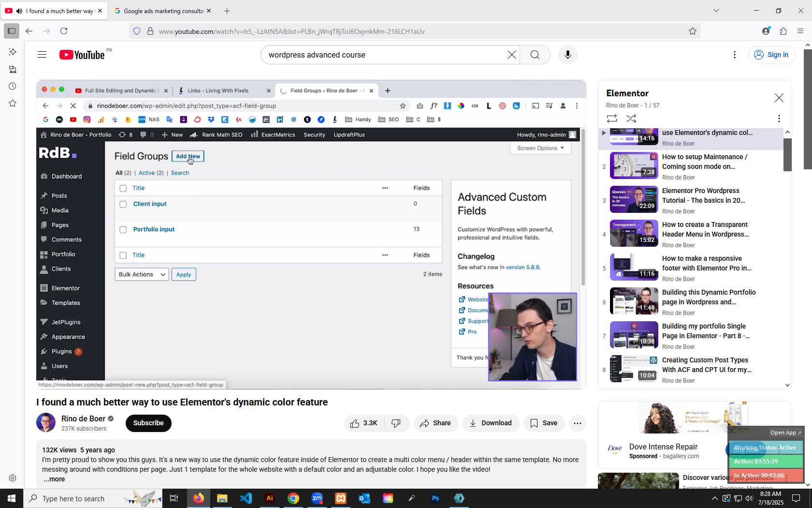This screenshot has height=508, width=812.
Task: Bookmark this page with star icon
Action: [x=693, y=31]
